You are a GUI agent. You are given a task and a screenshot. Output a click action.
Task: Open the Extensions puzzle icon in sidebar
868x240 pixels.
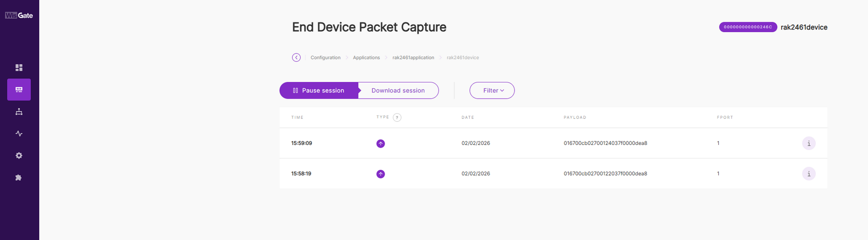19,178
